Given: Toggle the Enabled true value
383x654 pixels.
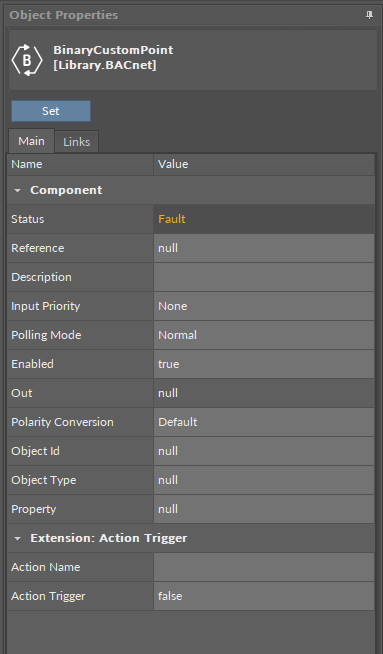Looking at the screenshot, I should point(264,364).
